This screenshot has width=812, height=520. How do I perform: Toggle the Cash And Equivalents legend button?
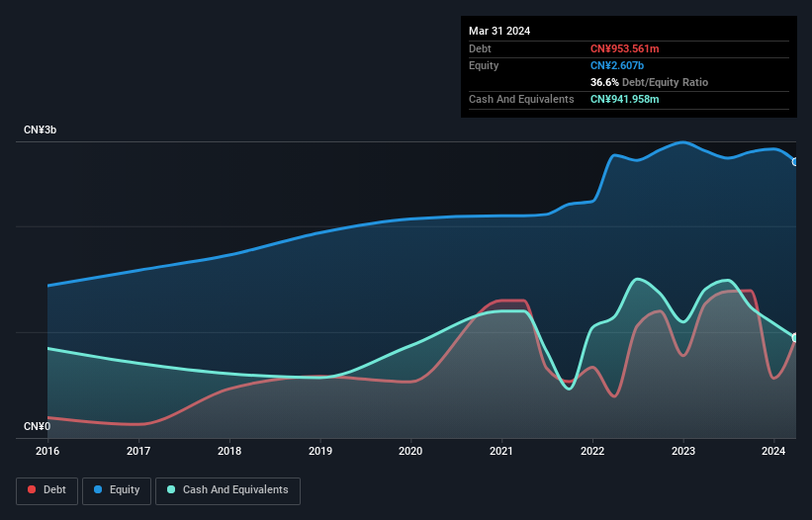coord(227,490)
